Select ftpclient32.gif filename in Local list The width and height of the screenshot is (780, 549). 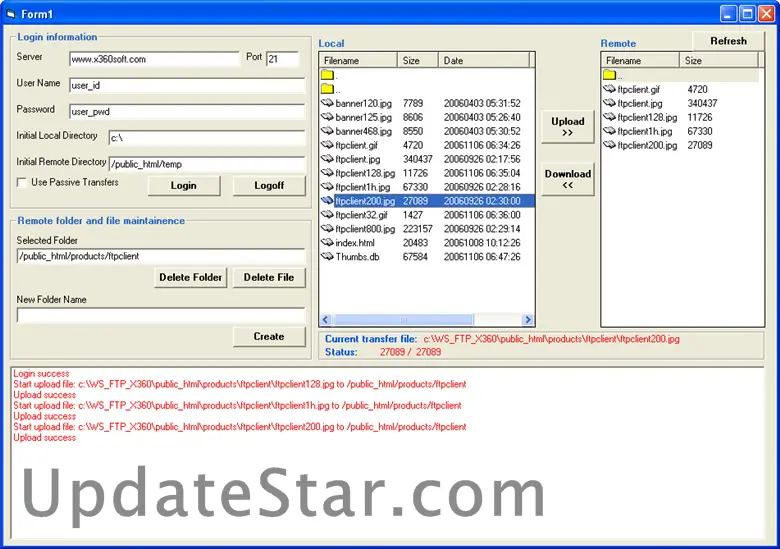pos(361,215)
